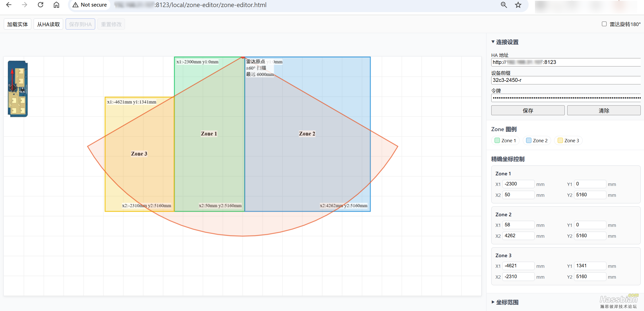
Task: Click the Zone 3 yellow legend swatch
Action: pyautogui.click(x=560, y=140)
